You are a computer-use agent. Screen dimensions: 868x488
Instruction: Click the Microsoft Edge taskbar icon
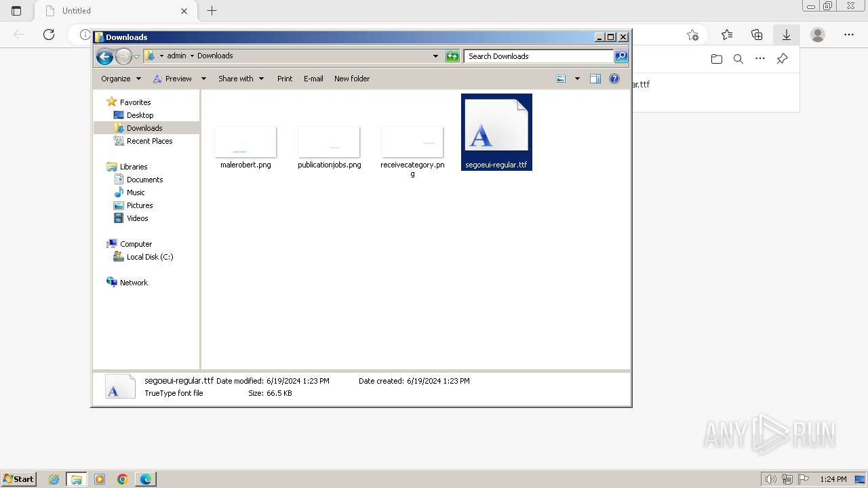click(146, 479)
